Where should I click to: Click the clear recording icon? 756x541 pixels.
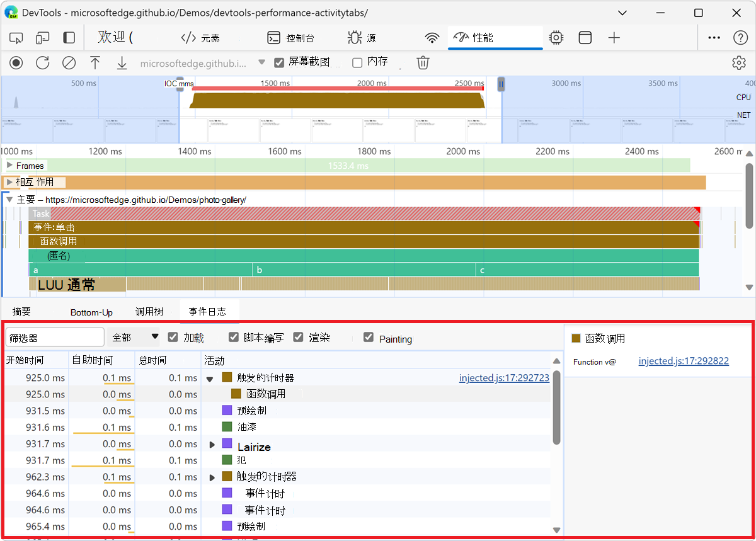(69, 62)
